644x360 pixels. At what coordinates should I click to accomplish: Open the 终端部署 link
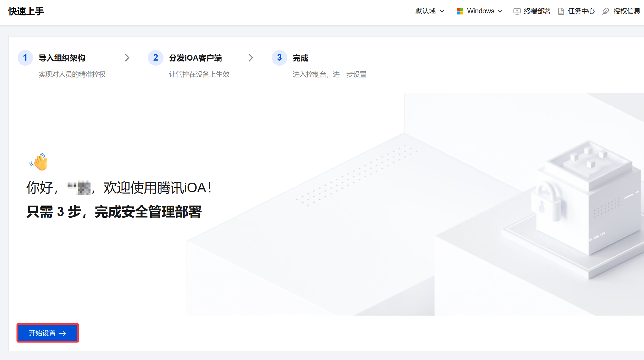click(x=537, y=11)
